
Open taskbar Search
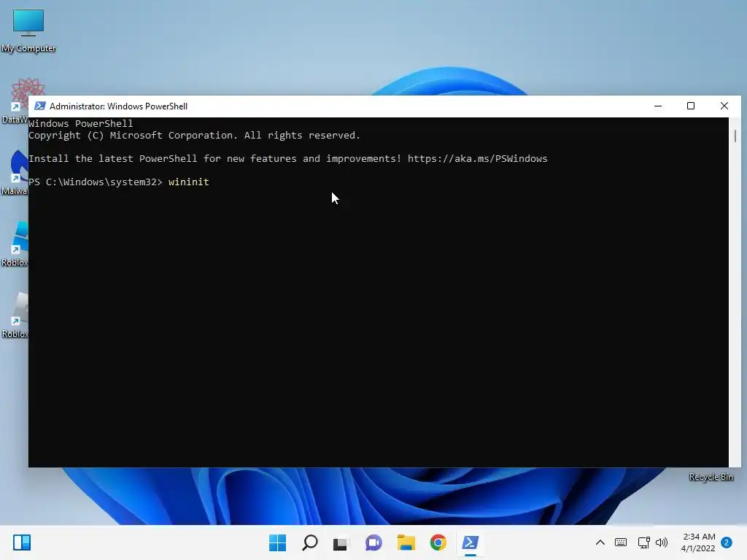point(309,542)
